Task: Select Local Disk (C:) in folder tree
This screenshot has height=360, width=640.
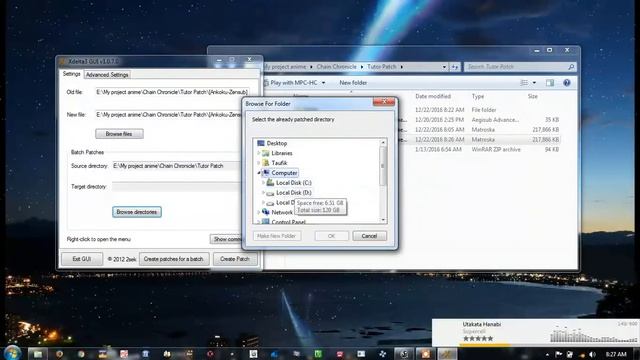Action: click(x=293, y=182)
